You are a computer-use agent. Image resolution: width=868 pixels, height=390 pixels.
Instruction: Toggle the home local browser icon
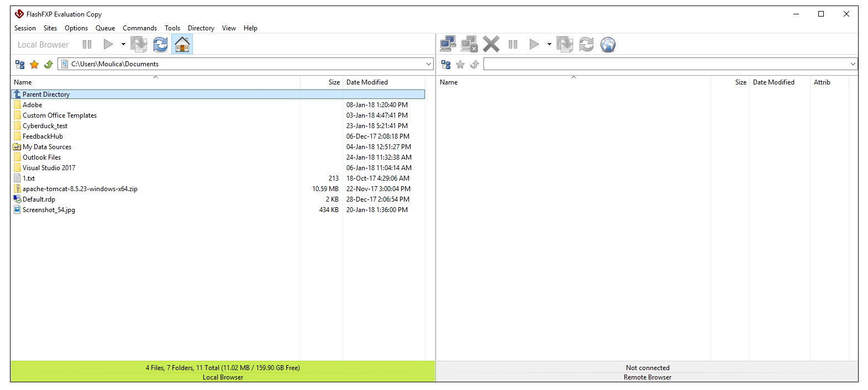182,44
